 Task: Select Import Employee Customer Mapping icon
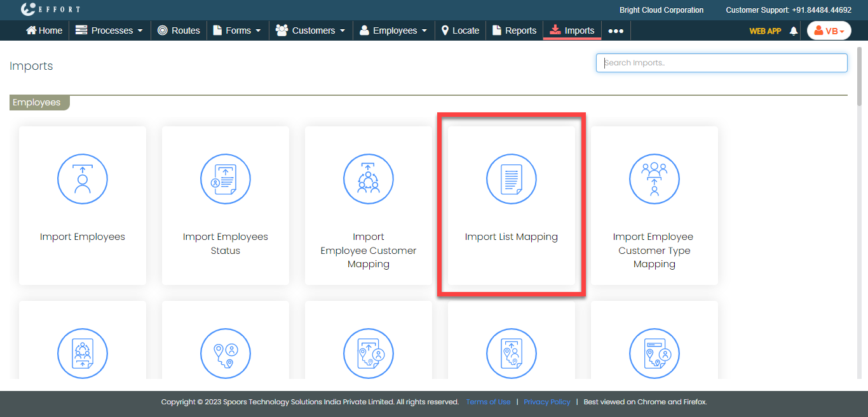[369, 180]
